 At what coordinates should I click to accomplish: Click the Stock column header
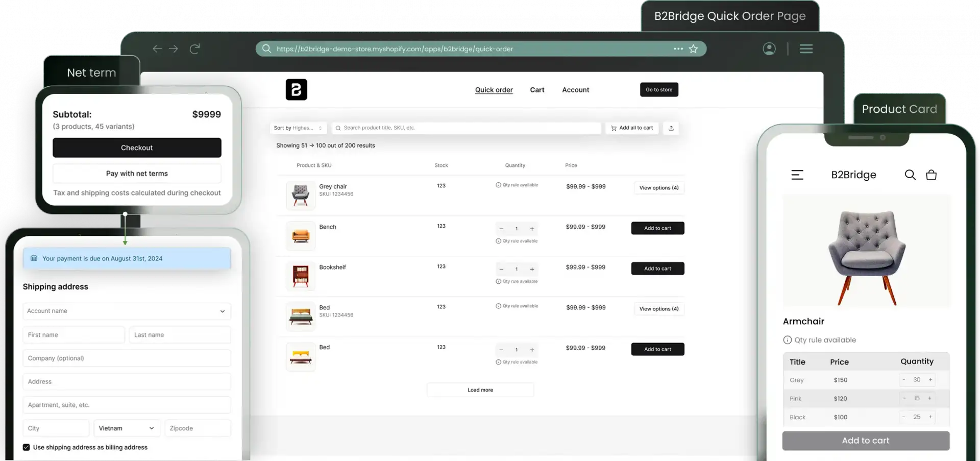click(x=441, y=165)
